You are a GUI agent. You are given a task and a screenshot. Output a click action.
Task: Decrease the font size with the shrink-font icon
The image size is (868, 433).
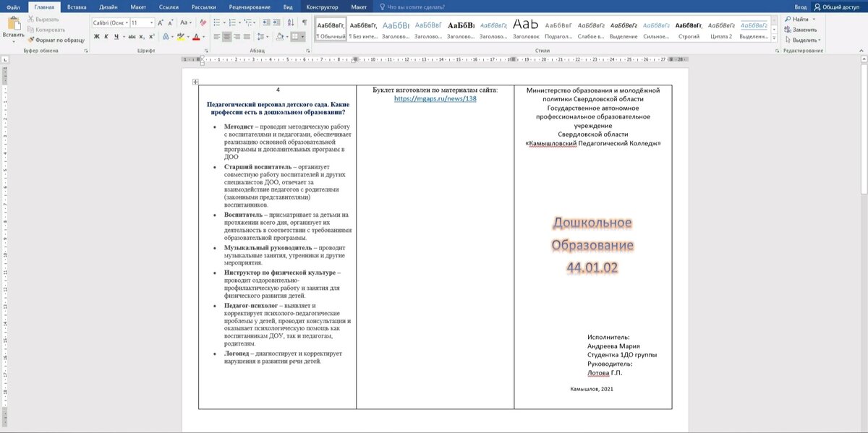click(x=171, y=23)
